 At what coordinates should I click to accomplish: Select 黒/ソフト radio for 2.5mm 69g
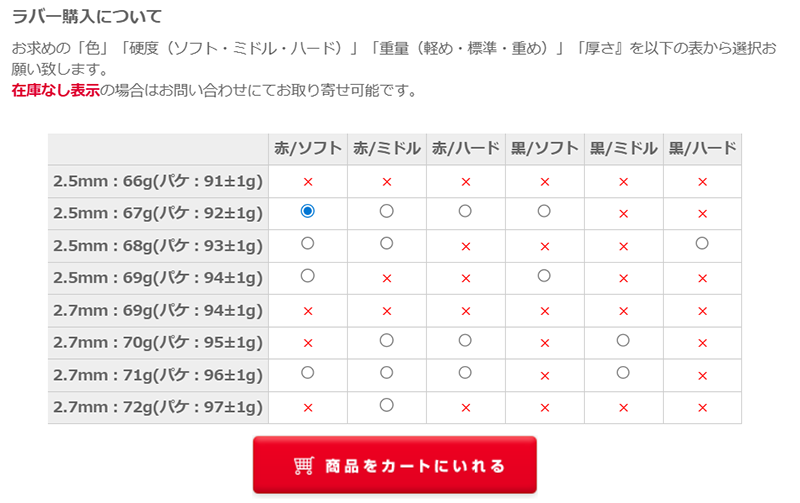(544, 275)
